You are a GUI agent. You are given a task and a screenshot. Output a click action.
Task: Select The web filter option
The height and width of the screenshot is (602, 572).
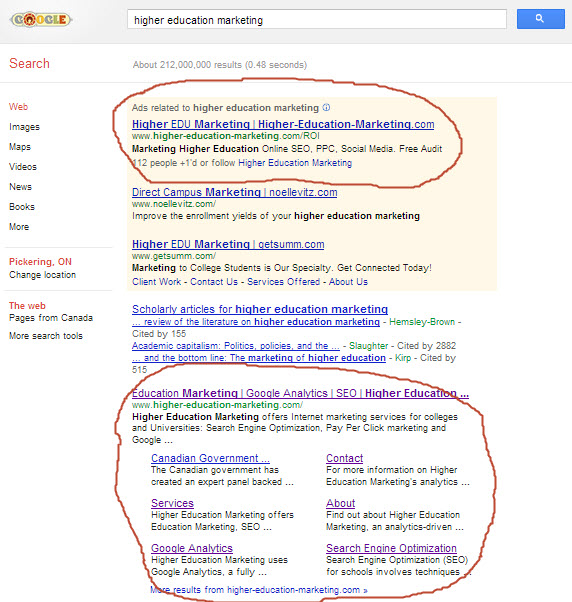(27, 306)
